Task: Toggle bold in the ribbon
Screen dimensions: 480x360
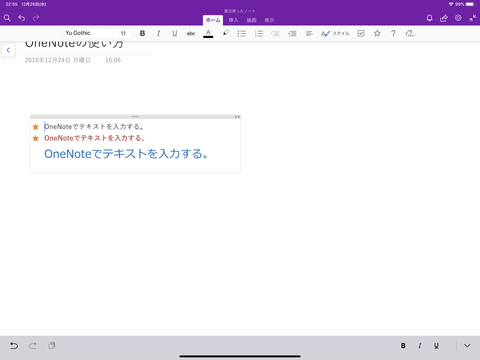Action: pyautogui.click(x=142, y=33)
